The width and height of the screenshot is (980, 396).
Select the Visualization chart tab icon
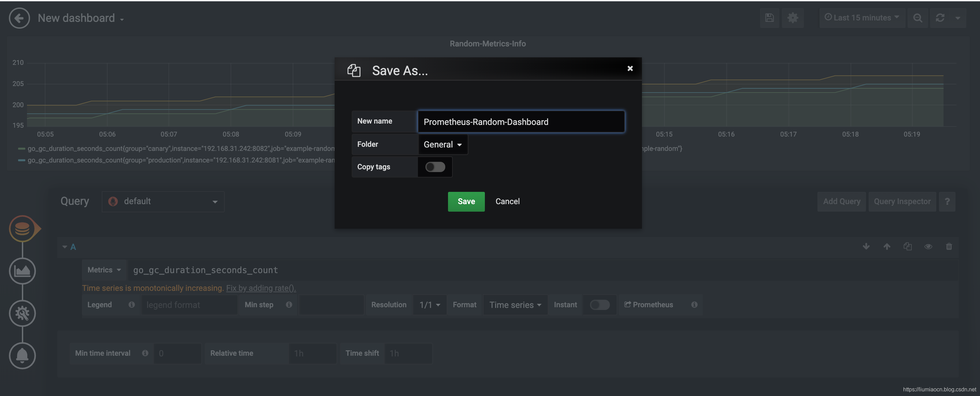(x=23, y=271)
